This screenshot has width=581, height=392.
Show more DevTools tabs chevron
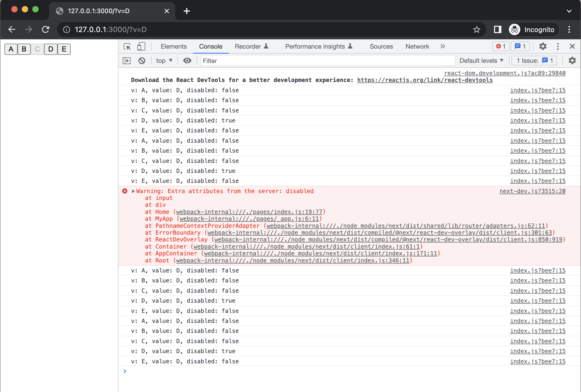click(443, 47)
